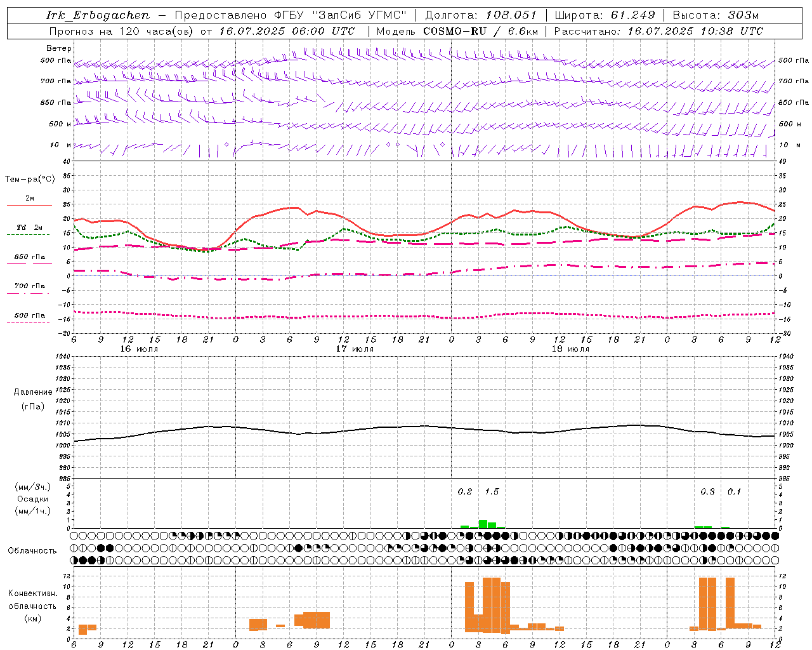Click the "16 июля" date label
This screenshot has width=812, height=650.
[139, 349]
